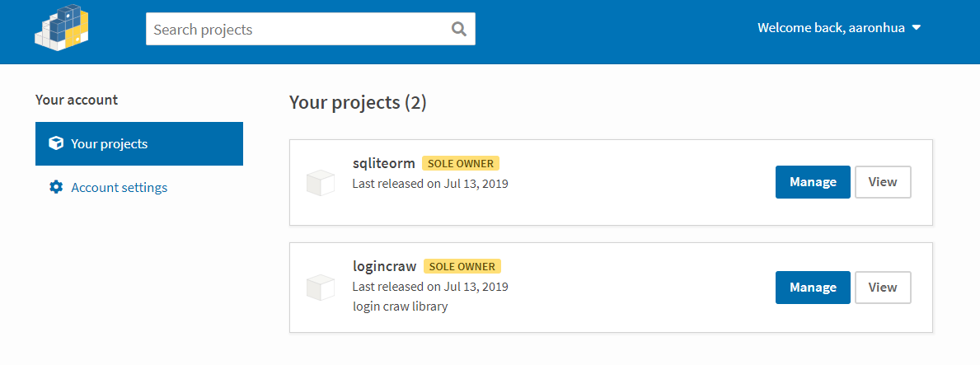Open the Welcome back, aaronhua menu
The width and height of the screenshot is (980, 365).
839,28
